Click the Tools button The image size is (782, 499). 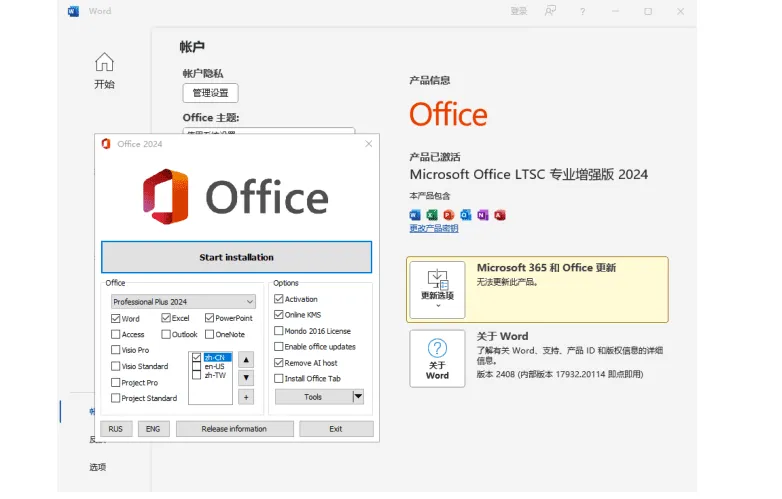tap(313, 397)
